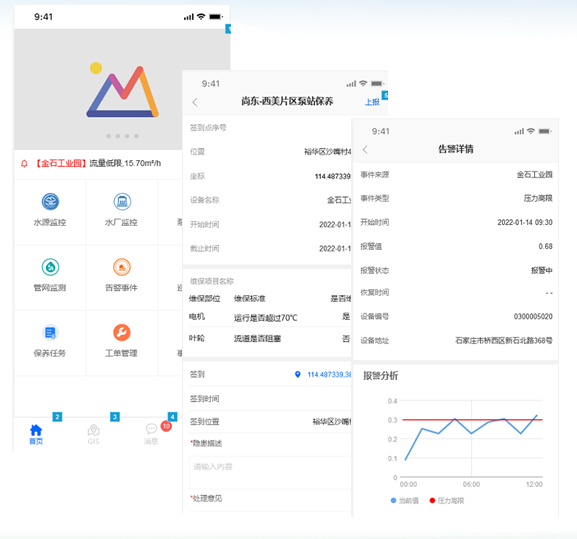This screenshot has width=577, height=539.
Task: Open the 金石工业园 flow low-limit alert
Action: click(98, 163)
